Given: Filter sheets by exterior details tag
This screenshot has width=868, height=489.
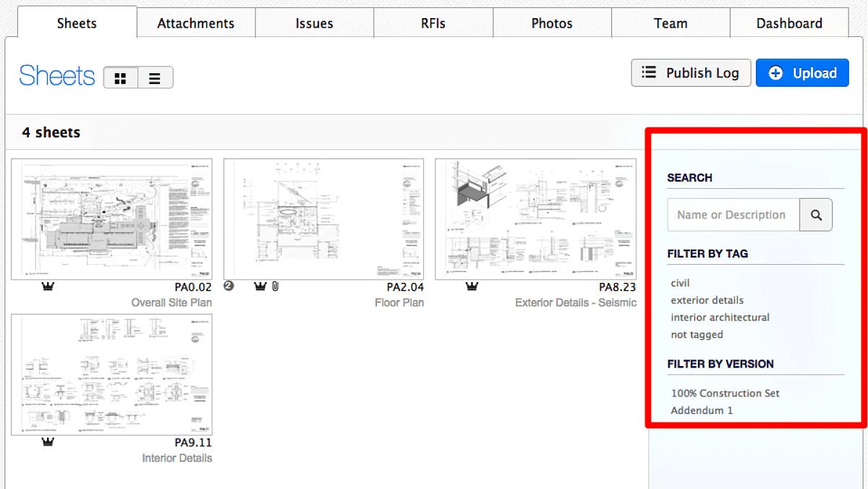Looking at the screenshot, I should point(707,300).
